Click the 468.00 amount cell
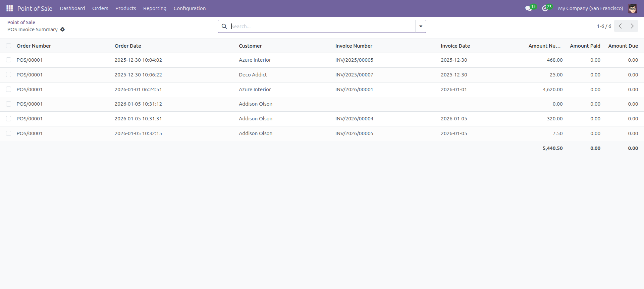The width and height of the screenshot is (644, 289). [555, 60]
